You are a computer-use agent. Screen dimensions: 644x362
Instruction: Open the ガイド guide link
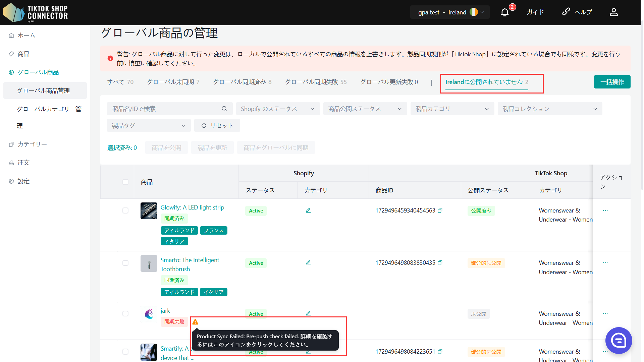pos(535,12)
